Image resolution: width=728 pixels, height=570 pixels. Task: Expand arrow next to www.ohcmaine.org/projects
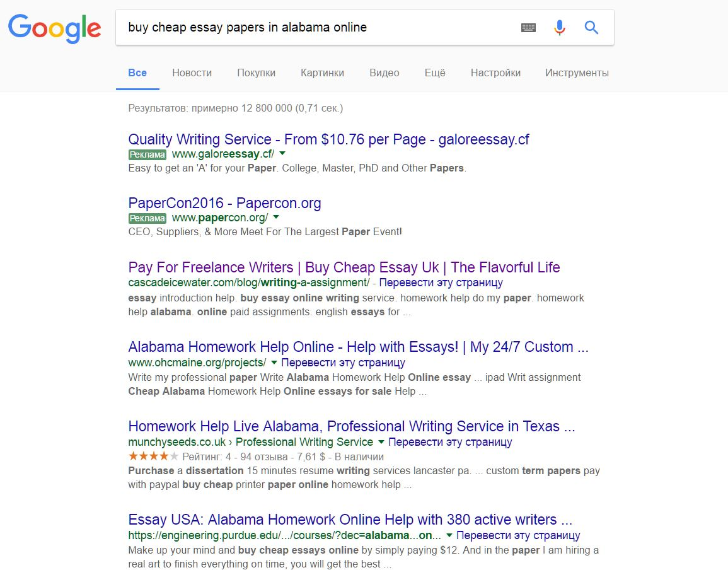274,363
